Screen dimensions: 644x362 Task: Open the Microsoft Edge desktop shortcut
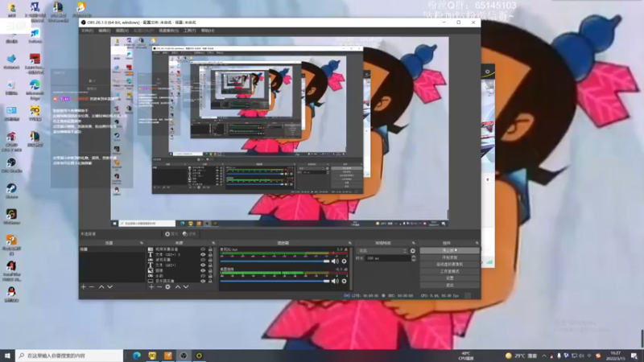35,89
